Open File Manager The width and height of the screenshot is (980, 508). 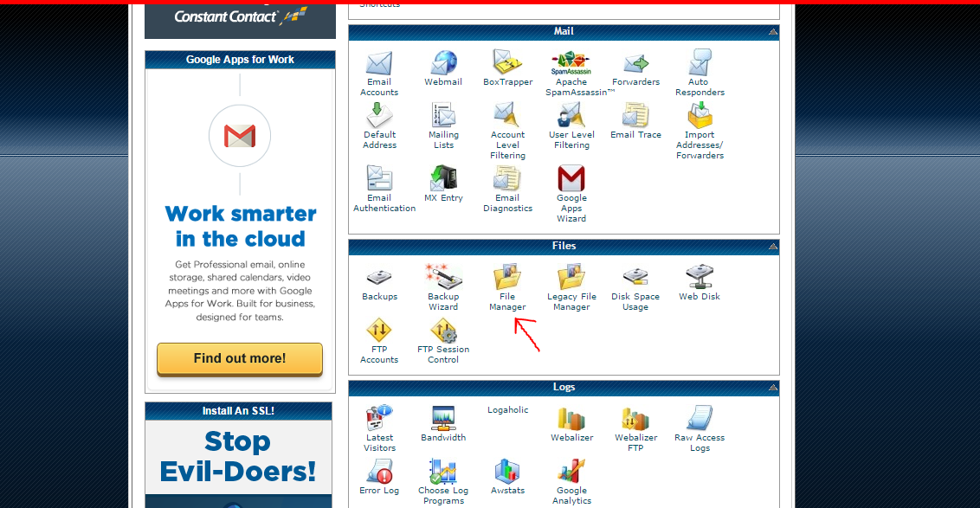point(507,288)
